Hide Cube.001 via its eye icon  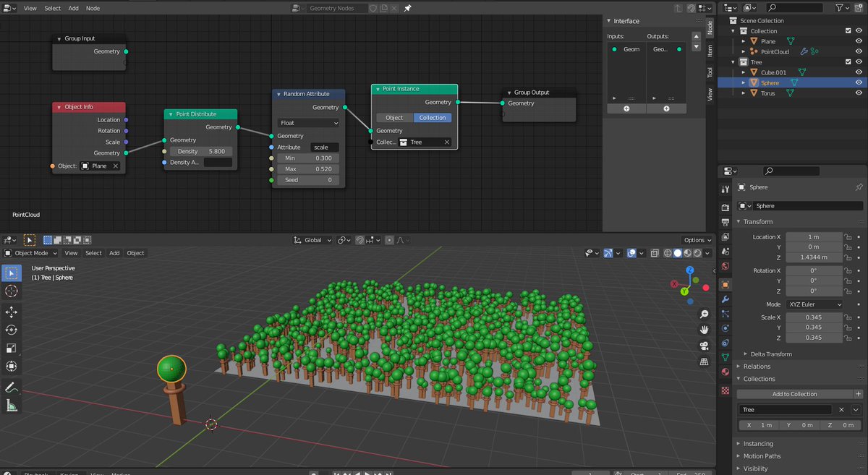859,72
